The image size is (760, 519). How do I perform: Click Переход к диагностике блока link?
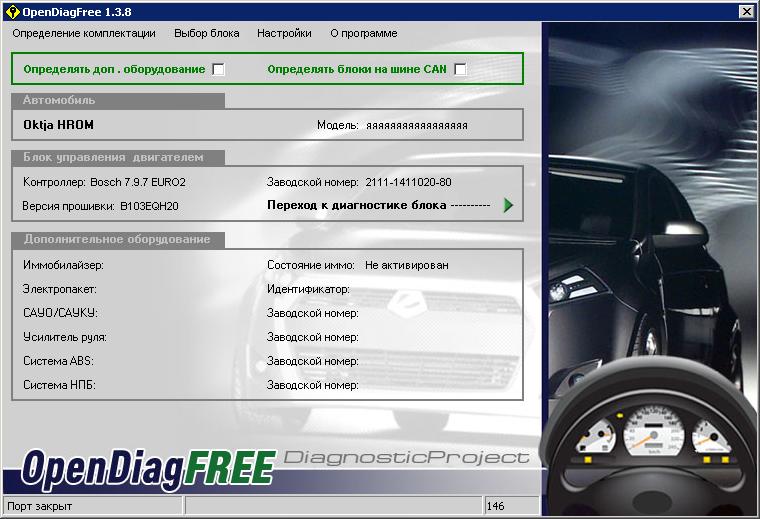point(356,205)
